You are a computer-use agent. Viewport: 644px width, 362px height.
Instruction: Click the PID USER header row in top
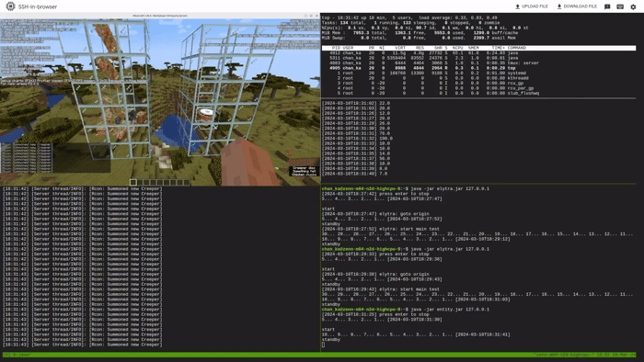pos(478,48)
